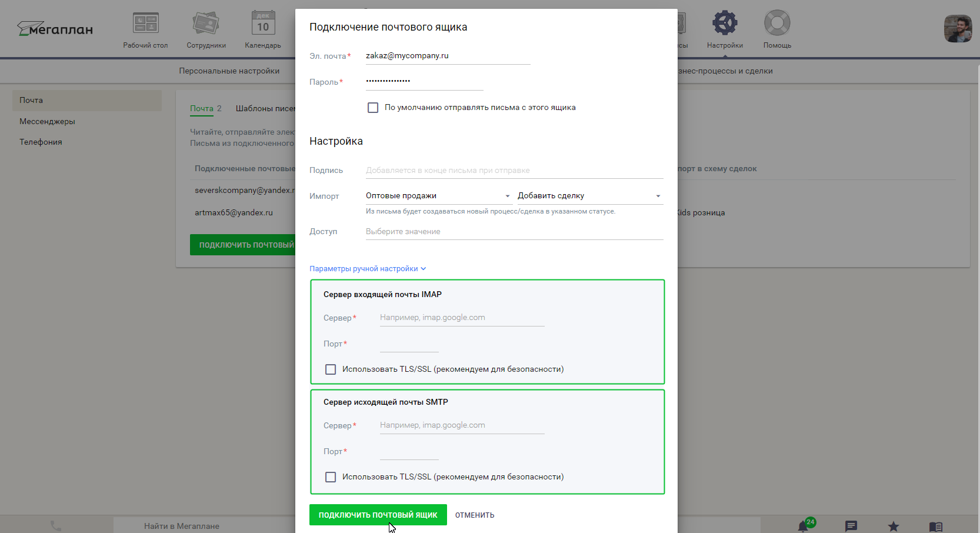Open the Помощь lifebuoy icon

[x=777, y=24]
